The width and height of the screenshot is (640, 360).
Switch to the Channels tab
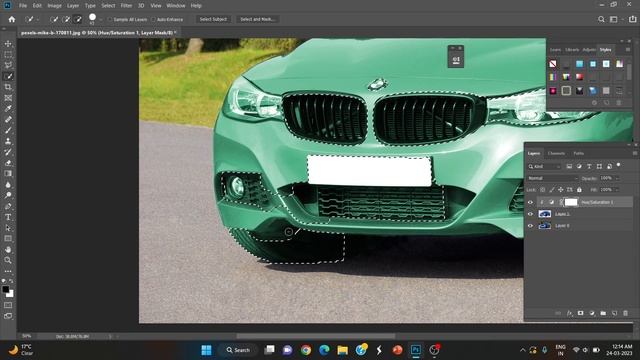click(x=556, y=153)
